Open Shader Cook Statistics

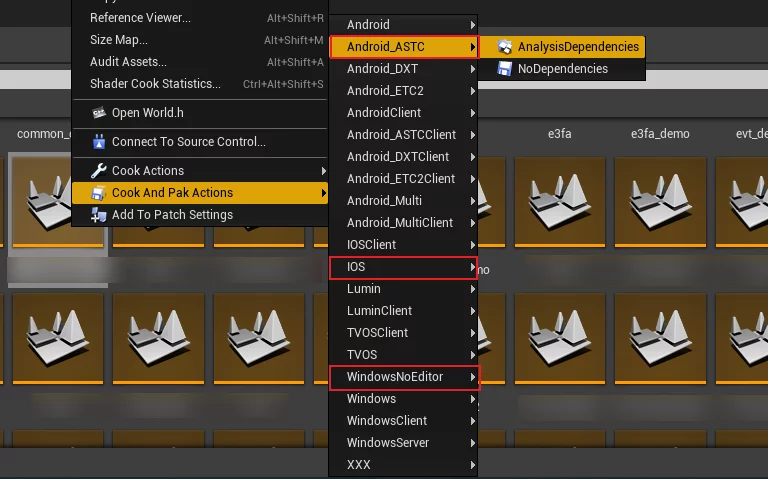point(155,84)
